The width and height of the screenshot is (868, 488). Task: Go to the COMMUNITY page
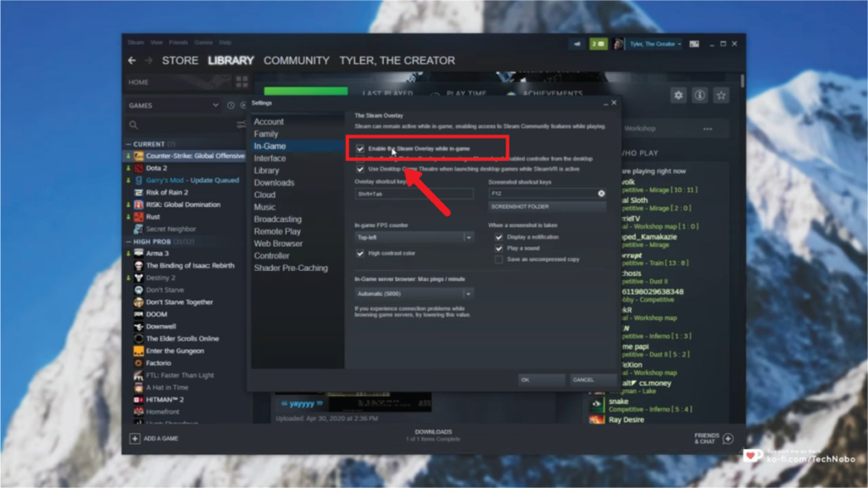(x=296, y=60)
